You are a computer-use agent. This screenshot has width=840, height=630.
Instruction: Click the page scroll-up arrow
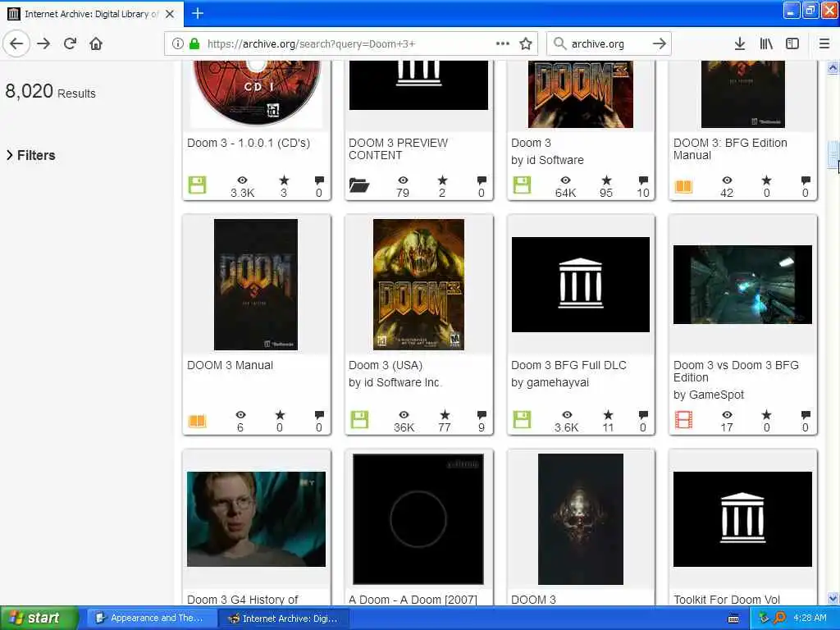833,67
